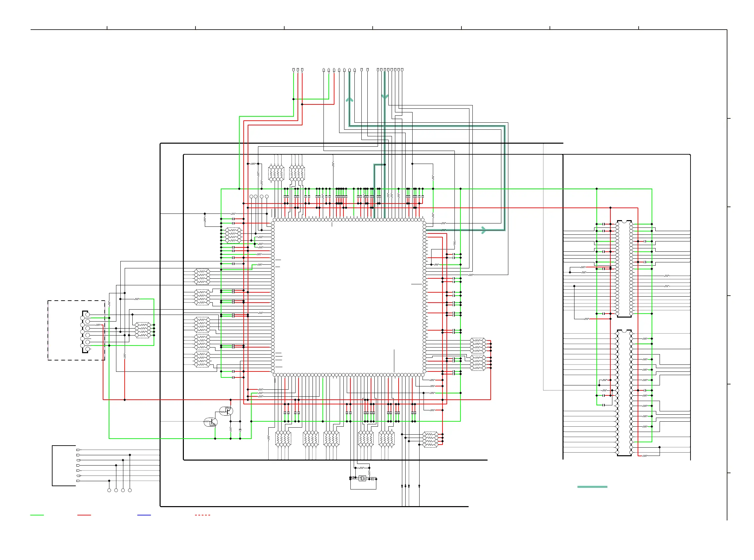Click the dashed red line sample in the legend
The image size is (754, 560).
click(x=202, y=515)
